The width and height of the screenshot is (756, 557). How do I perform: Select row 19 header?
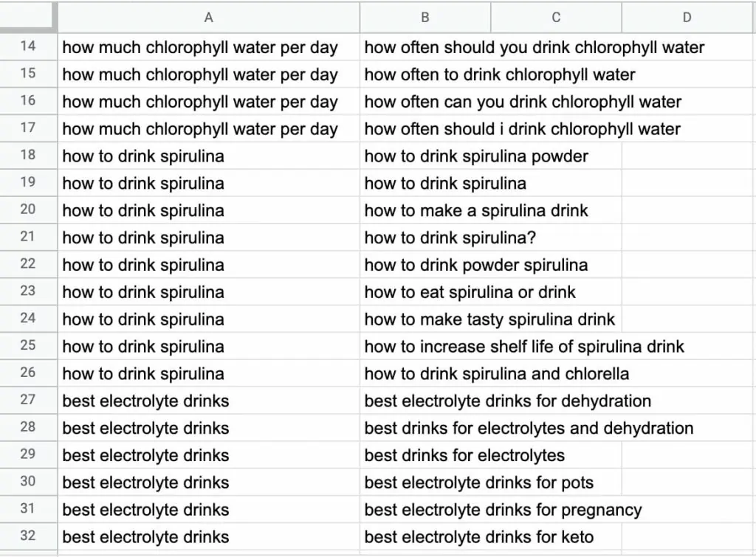28,183
